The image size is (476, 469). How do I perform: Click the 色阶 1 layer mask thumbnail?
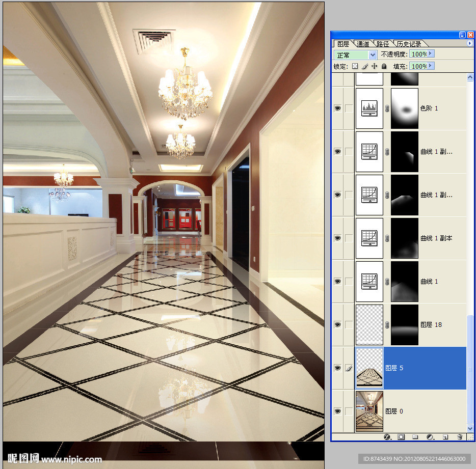click(x=405, y=108)
